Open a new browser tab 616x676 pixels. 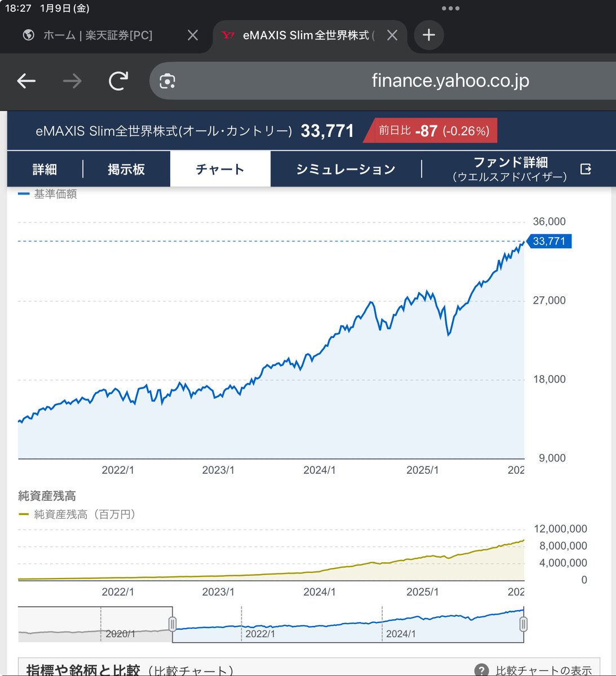pyautogui.click(x=429, y=35)
